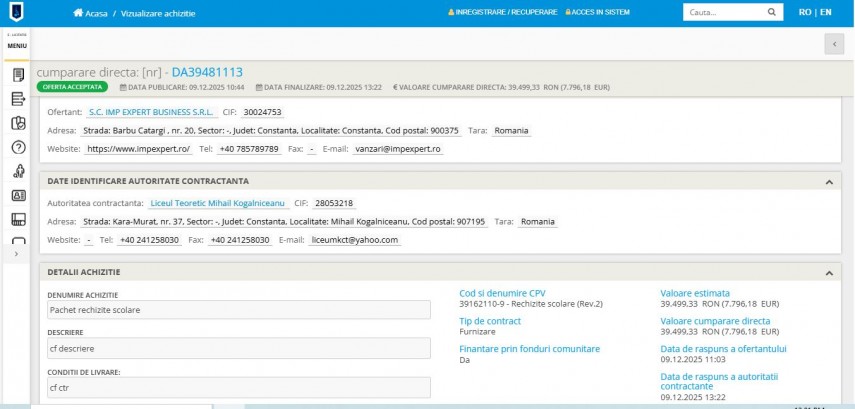Click the back chevron button at top right
The image size is (855, 409).
[x=834, y=43]
